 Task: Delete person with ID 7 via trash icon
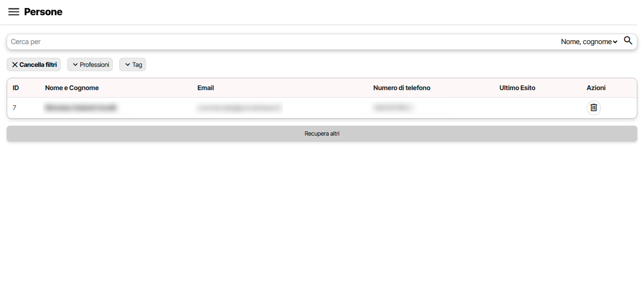593,108
